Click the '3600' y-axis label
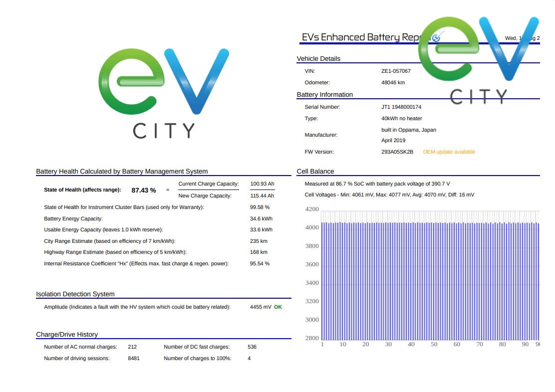This screenshot has height=392, width=555. click(x=312, y=264)
